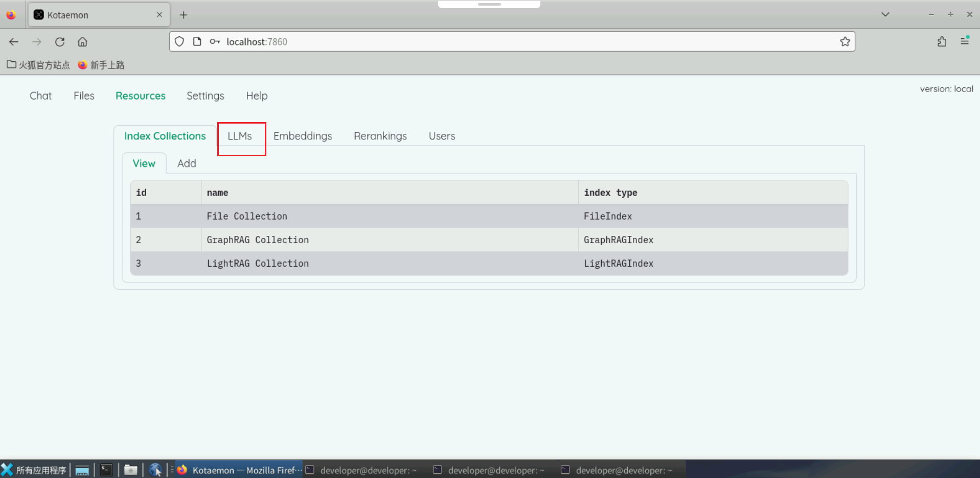
Task: Switch to the LLMs sub-tab
Action: [240, 136]
